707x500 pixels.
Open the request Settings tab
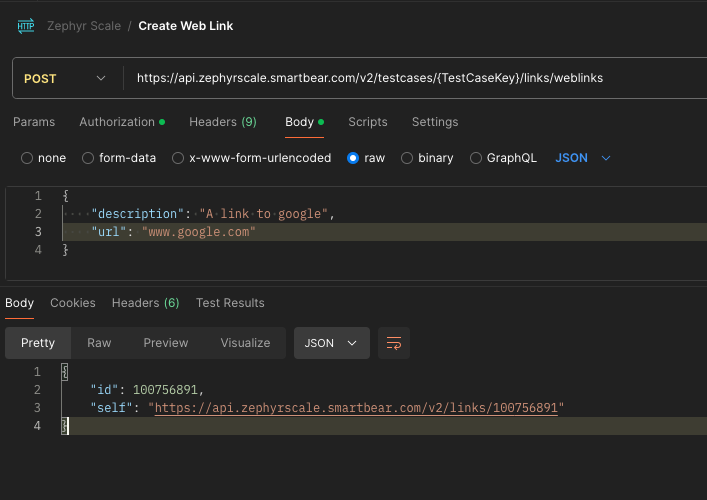435,122
